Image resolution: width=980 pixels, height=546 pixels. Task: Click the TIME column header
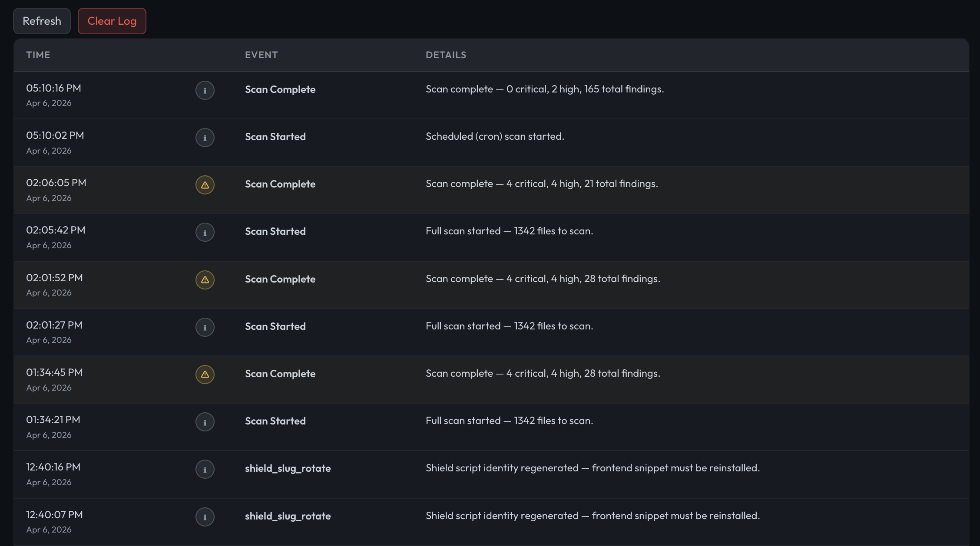pos(38,55)
